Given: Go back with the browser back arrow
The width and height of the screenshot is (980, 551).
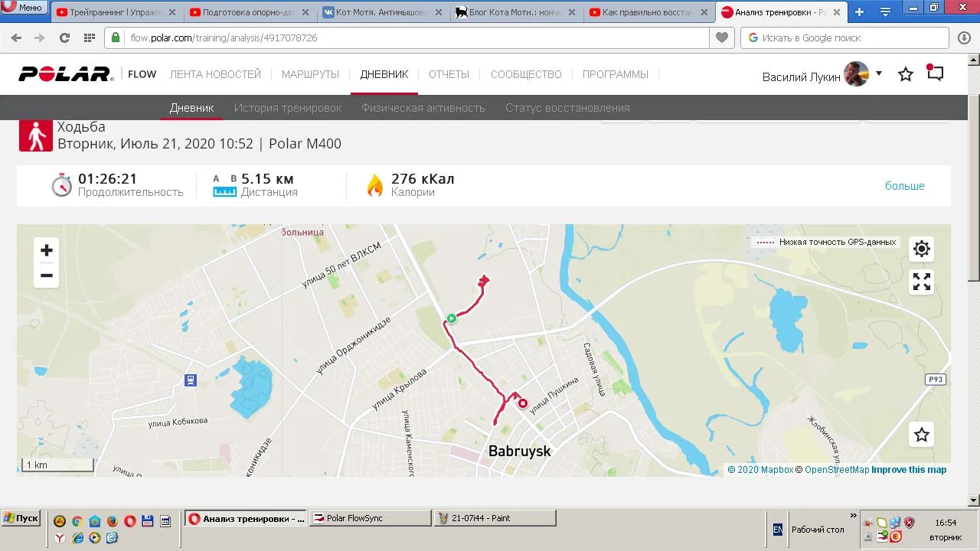Looking at the screenshot, I should (16, 37).
